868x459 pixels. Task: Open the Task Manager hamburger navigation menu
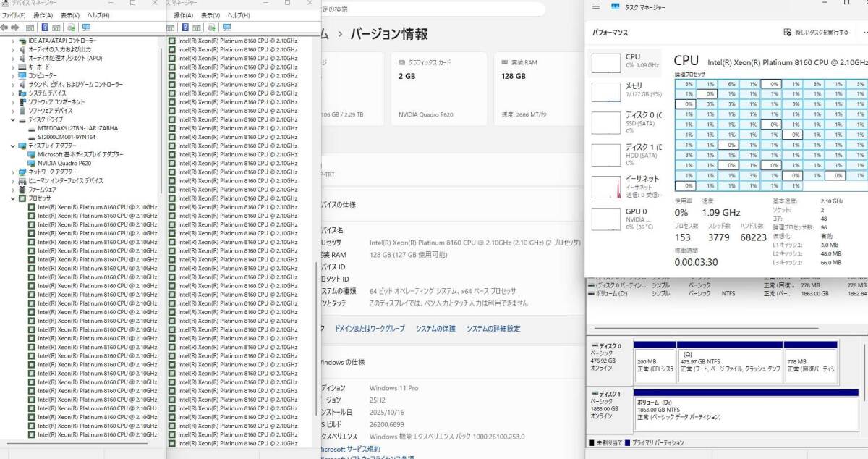pyautogui.click(x=596, y=7)
